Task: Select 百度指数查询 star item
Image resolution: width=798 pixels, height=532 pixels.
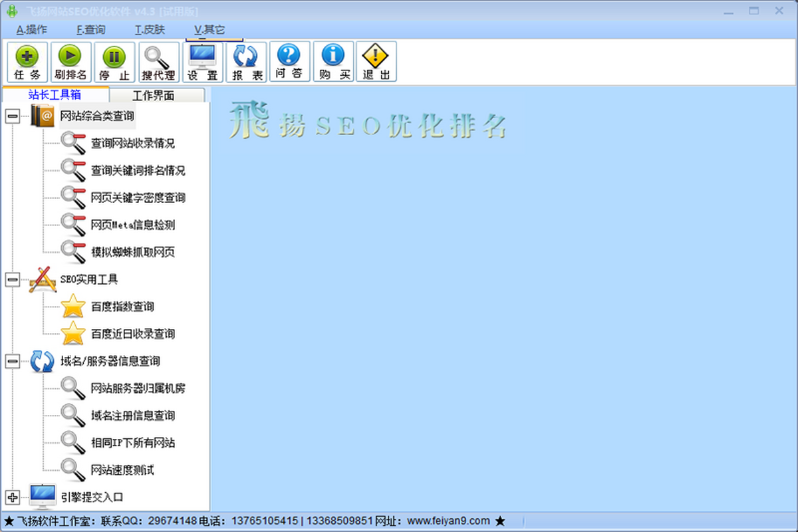Action: coord(122,307)
